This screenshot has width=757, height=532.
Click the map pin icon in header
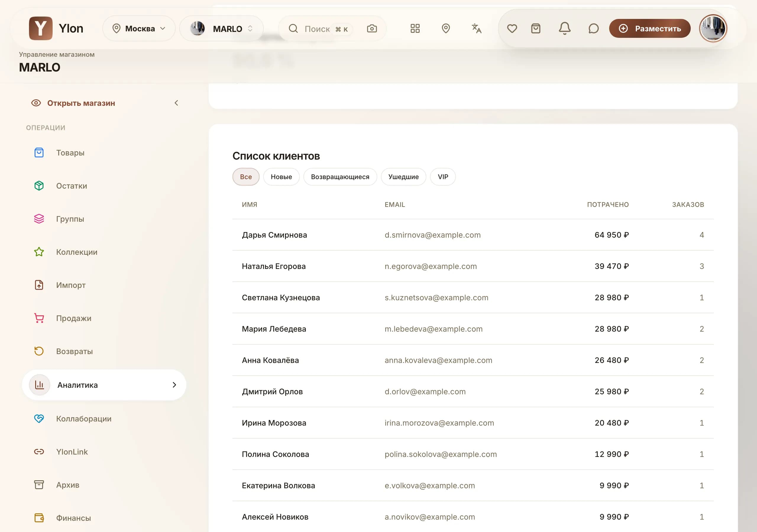(445, 28)
